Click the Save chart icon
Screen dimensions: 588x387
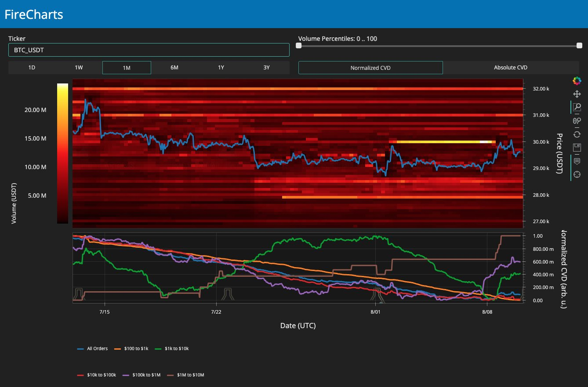577,147
